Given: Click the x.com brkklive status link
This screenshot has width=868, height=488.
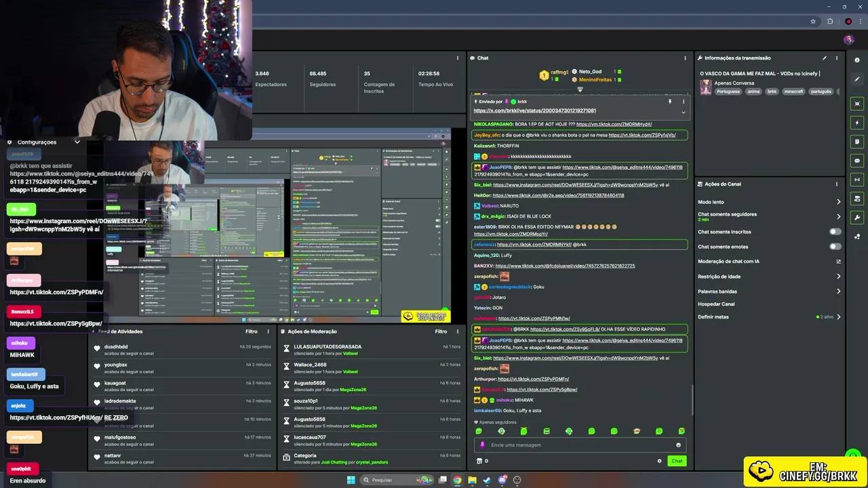Looking at the screenshot, I should tap(534, 110).
